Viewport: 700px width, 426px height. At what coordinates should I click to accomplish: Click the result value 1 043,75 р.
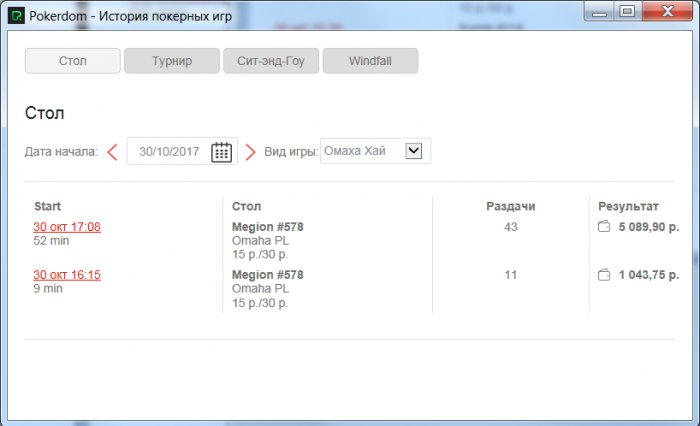[x=649, y=275]
